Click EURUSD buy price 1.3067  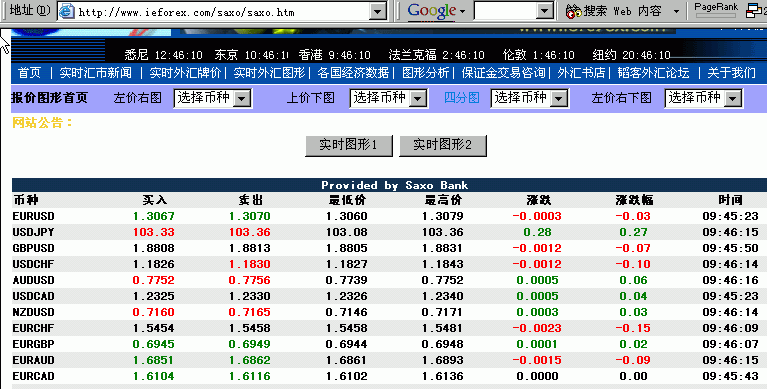point(154,216)
